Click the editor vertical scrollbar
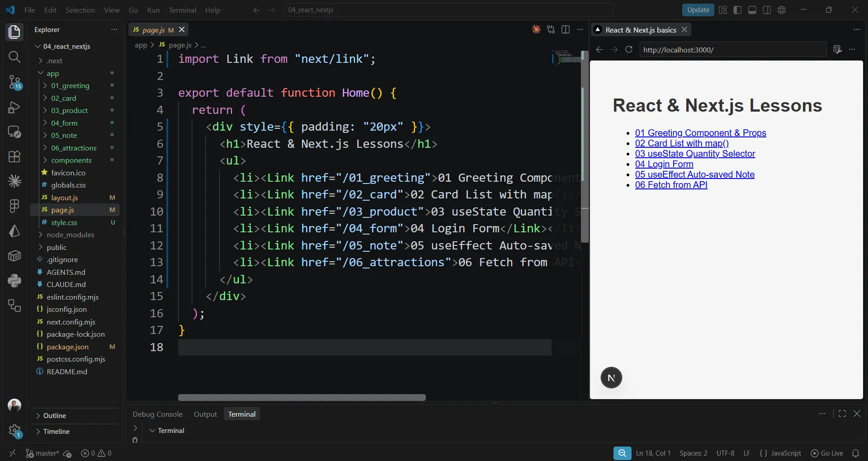Viewport: 868px width, 461px height. coord(585,147)
